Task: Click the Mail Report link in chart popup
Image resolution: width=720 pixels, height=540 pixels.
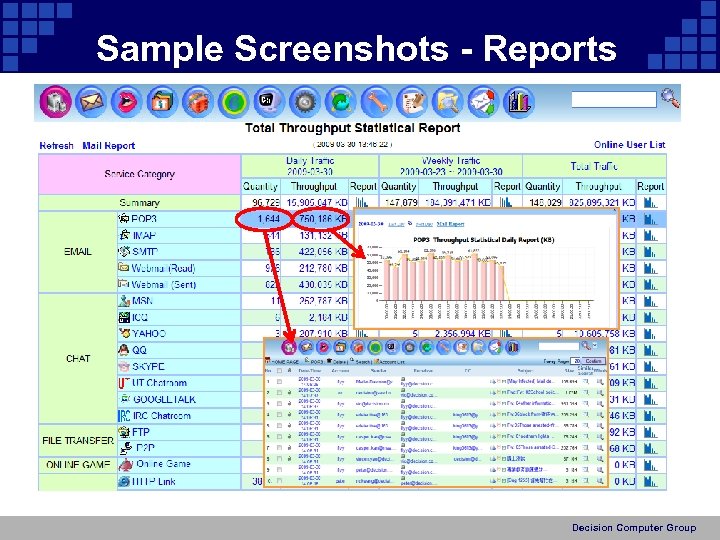Action: click(x=450, y=224)
